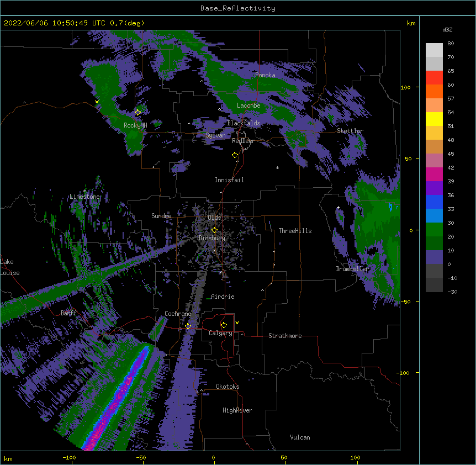
Task: Click the white asterisk above Limestone label
Action: (x=84, y=191)
